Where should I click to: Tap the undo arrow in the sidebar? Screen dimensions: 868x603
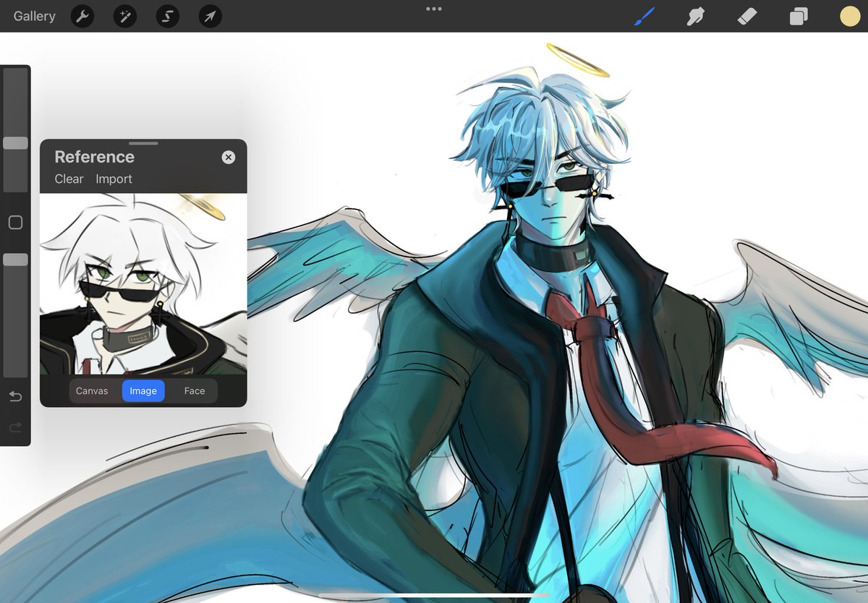14,396
